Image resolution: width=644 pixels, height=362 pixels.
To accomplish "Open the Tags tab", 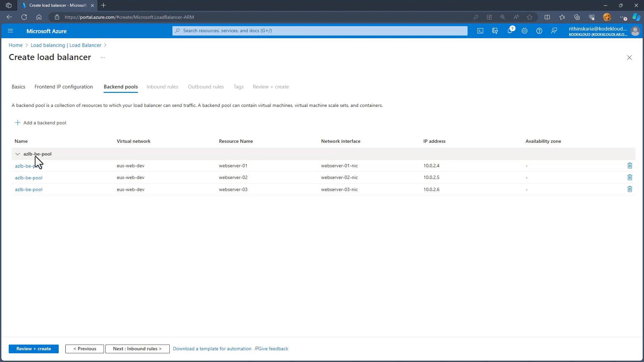I will (238, 87).
